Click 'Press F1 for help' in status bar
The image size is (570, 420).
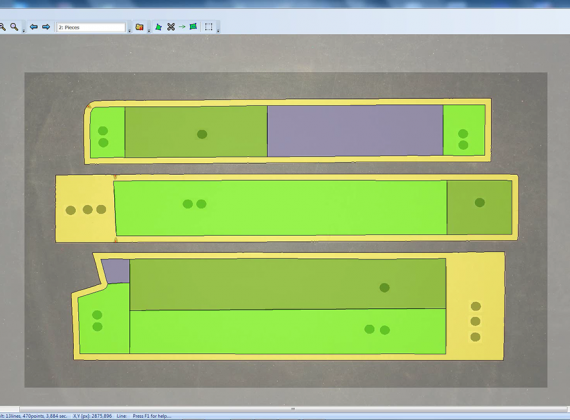coord(152,416)
